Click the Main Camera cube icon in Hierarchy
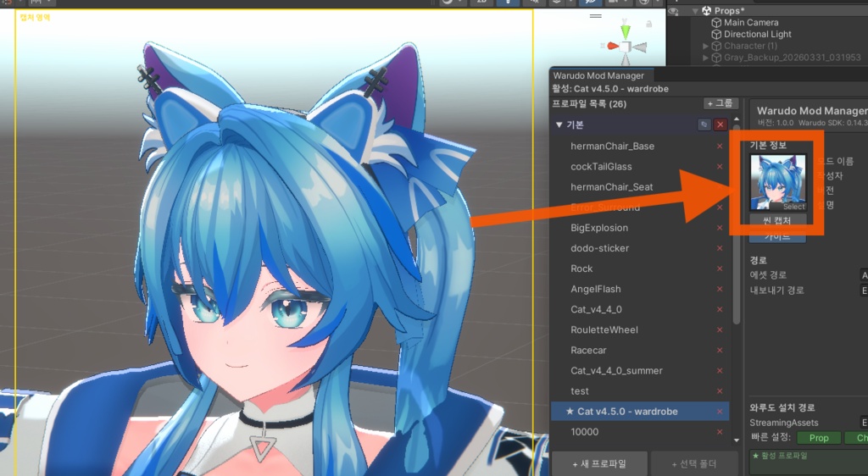The width and height of the screenshot is (868, 476). [716, 23]
